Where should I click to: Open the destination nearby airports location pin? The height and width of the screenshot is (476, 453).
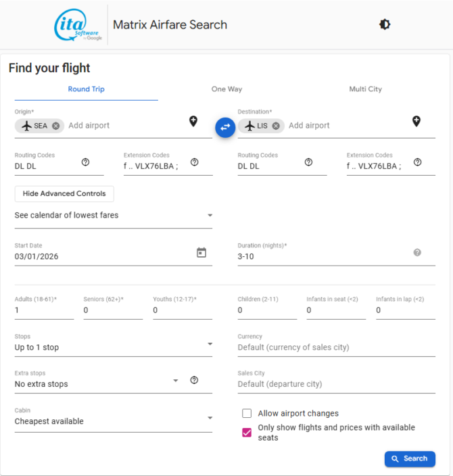tap(416, 121)
